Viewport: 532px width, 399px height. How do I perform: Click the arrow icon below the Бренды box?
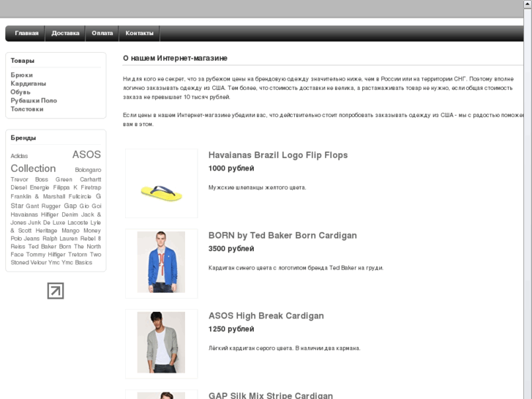point(56,291)
